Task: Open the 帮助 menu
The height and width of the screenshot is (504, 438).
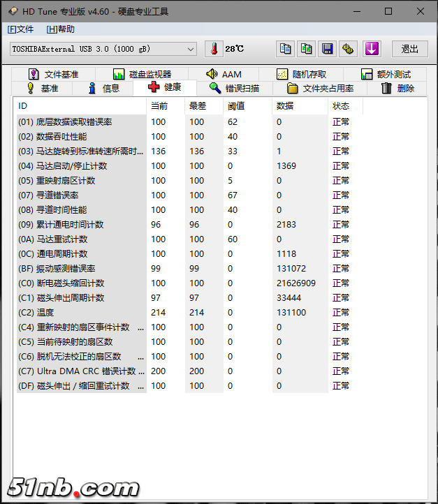Action: (60, 29)
